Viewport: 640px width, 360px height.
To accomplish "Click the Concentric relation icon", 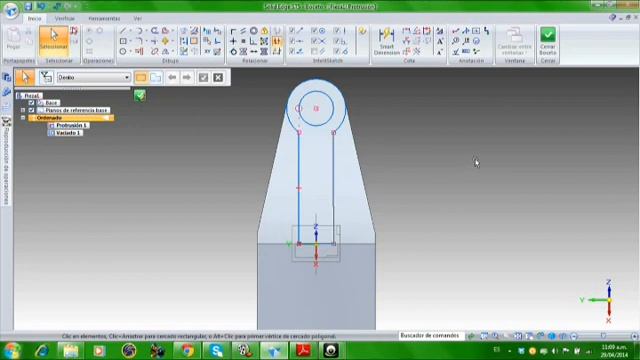I will click(x=254, y=31).
